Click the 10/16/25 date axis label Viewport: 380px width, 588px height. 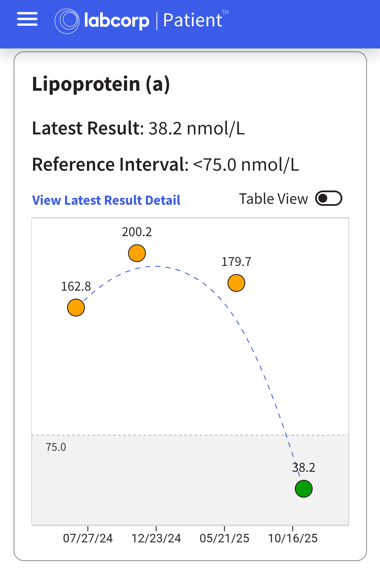pyautogui.click(x=293, y=538)
